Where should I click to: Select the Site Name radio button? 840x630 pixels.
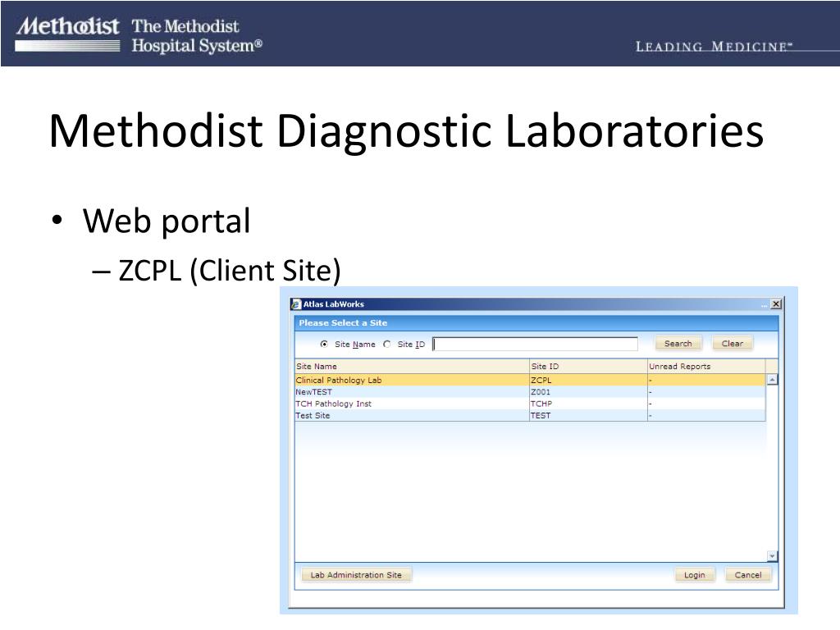click(x=324, y=344)
